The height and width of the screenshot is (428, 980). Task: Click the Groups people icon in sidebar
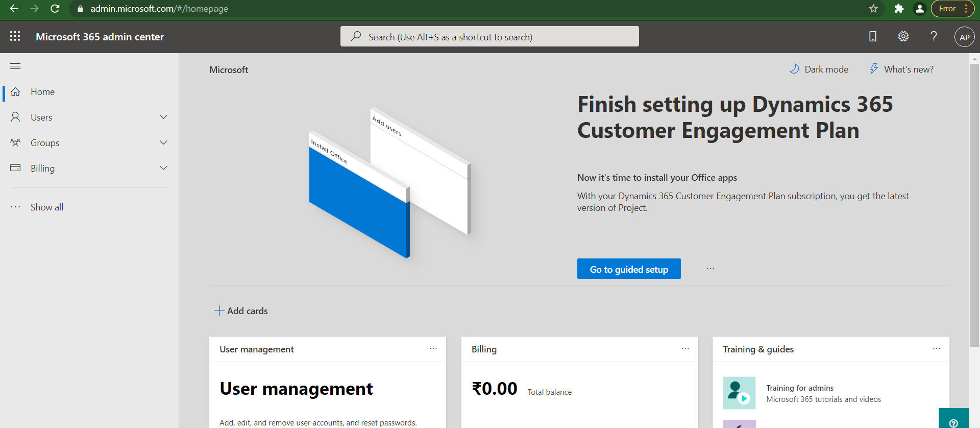(x=15, y=143)
